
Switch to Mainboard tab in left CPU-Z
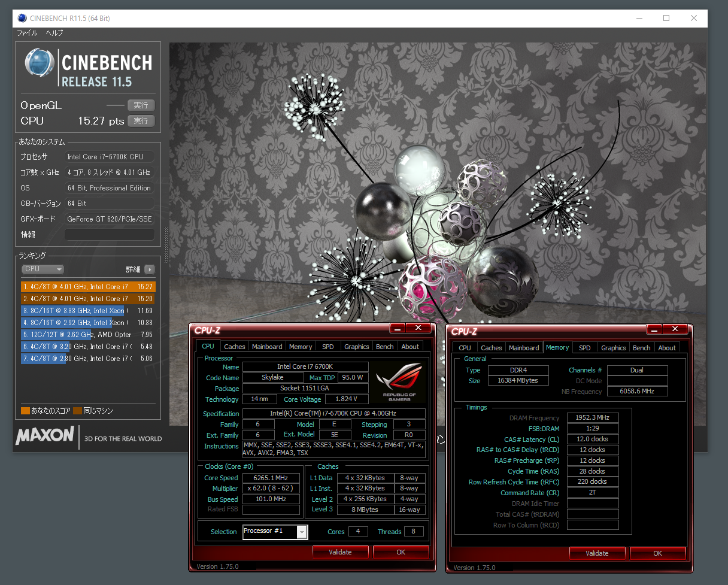267,347
